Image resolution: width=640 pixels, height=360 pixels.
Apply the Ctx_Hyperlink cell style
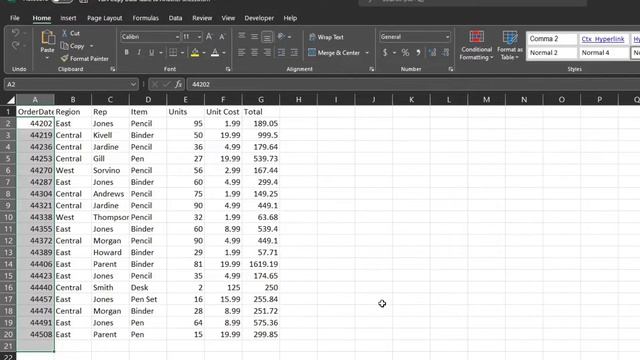pyautogui.click(x=603, y=39)
